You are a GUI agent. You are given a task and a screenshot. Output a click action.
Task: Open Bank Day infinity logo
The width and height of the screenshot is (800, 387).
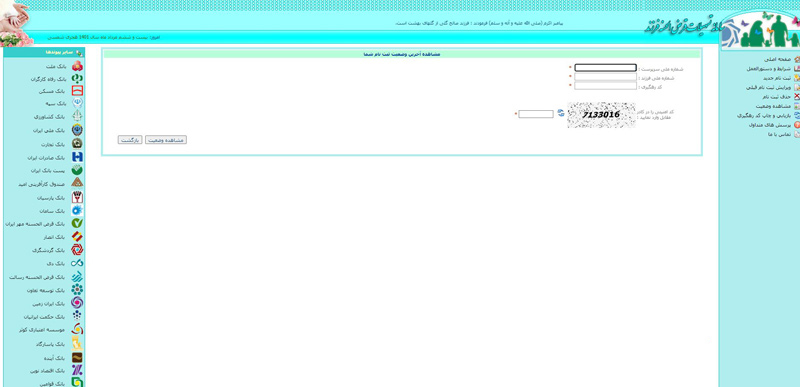coord(77,263)
